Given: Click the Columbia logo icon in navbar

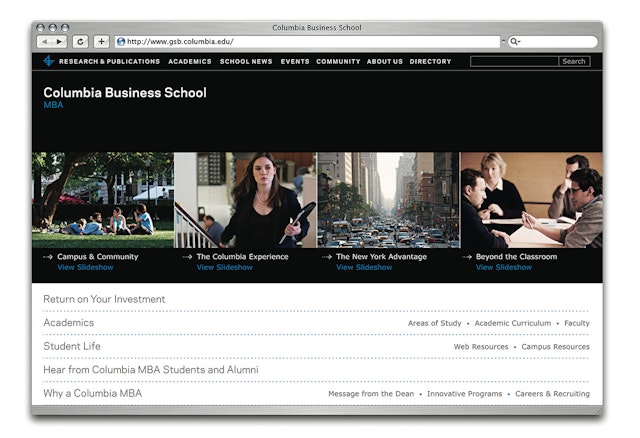Looking at the screenshot, I should [x=49, y=61].
